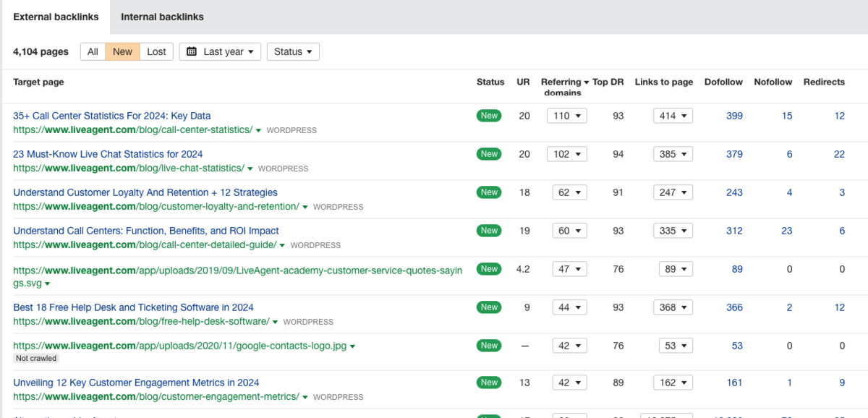
Task: Click caret after customer-engagement-metrics URL
Action: pyautogui.click(x=305, y=397)
